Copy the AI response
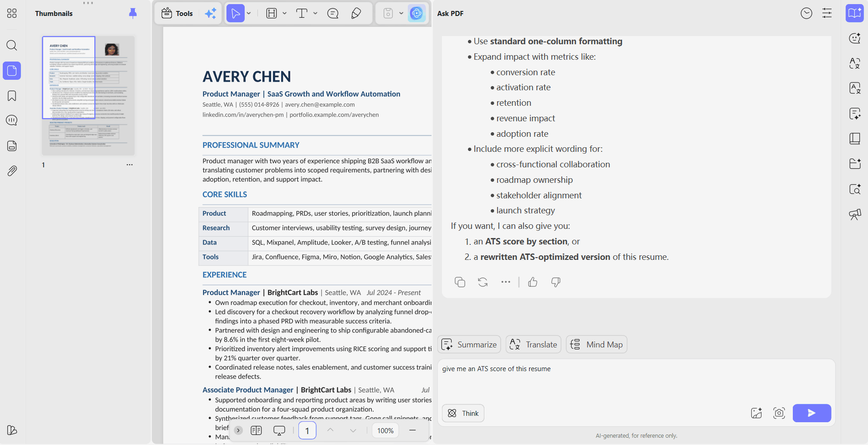Screen dimensions: 868x445 point(460,282)
